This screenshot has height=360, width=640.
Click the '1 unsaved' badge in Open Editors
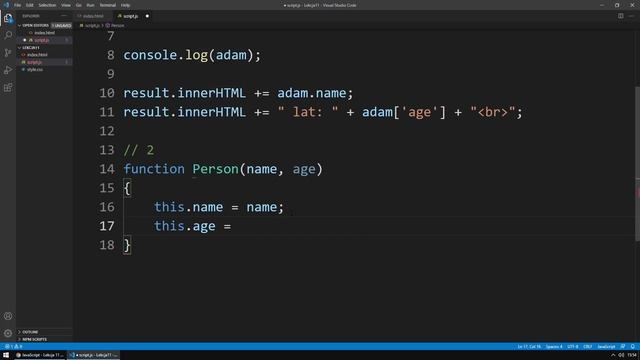tap(62, 25)
